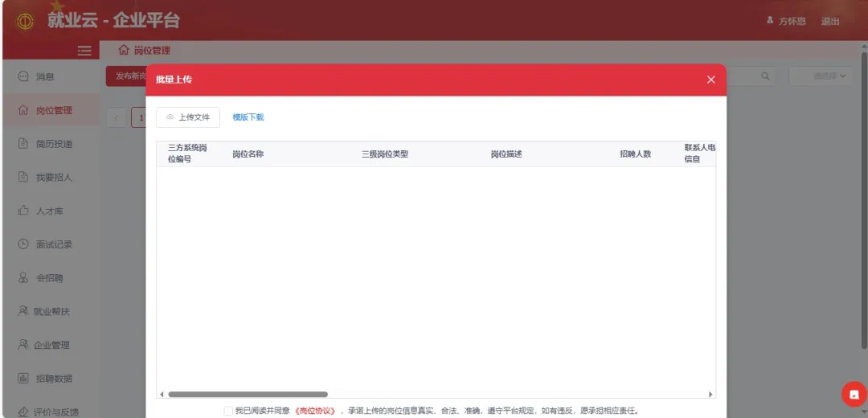The height and width of the screenshot is (418, 868).
Task: Click the username 方怀恩
Action: pos(792,22)
